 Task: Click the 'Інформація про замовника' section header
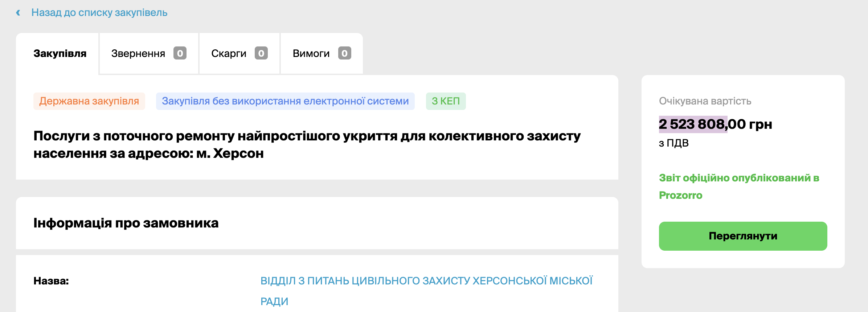[126, 223]
